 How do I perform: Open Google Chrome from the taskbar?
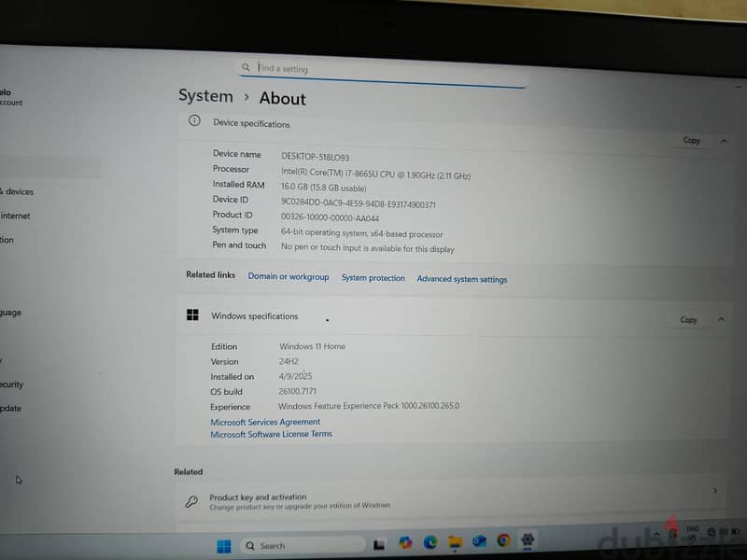[503, 540]
